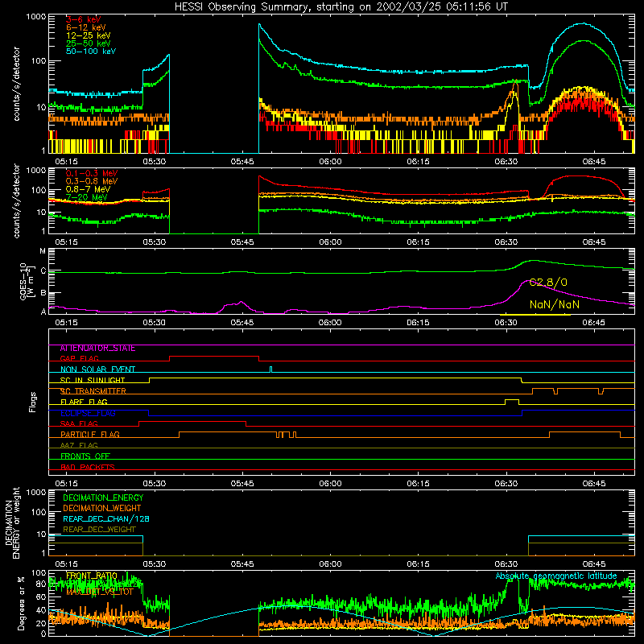The height and width of the screenshot is (644, 644).
Task: Click the '0.8-7 MeV' legend label
Action: coord(88,189)
